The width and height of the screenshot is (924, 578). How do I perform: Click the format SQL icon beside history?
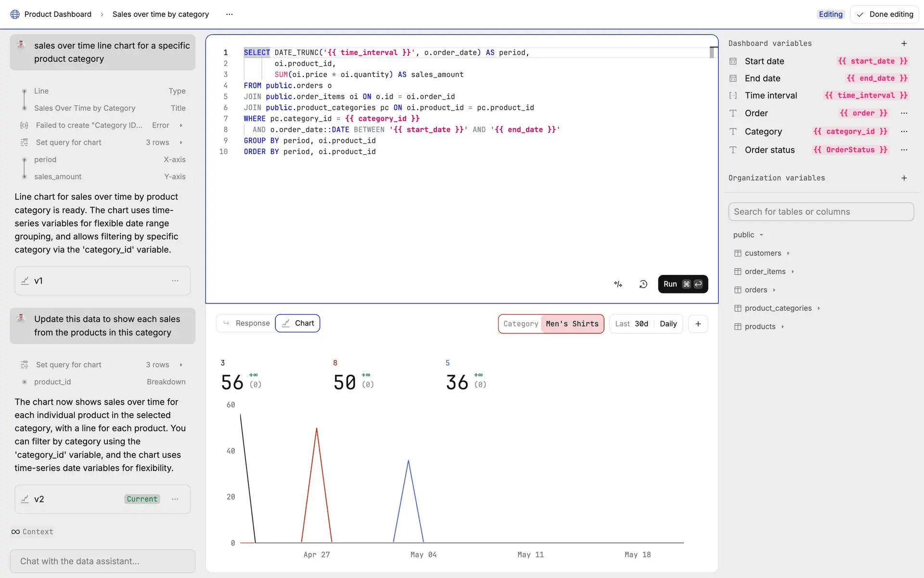click(x=618, y=284)
